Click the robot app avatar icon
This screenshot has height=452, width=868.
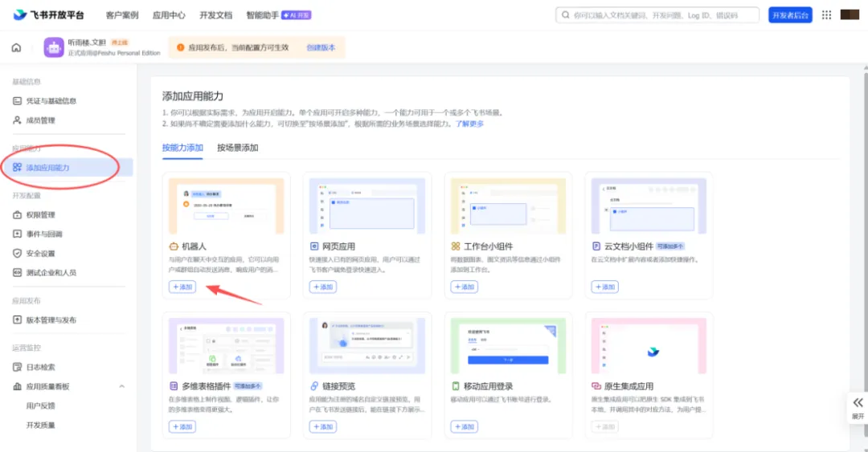(54, 47)
